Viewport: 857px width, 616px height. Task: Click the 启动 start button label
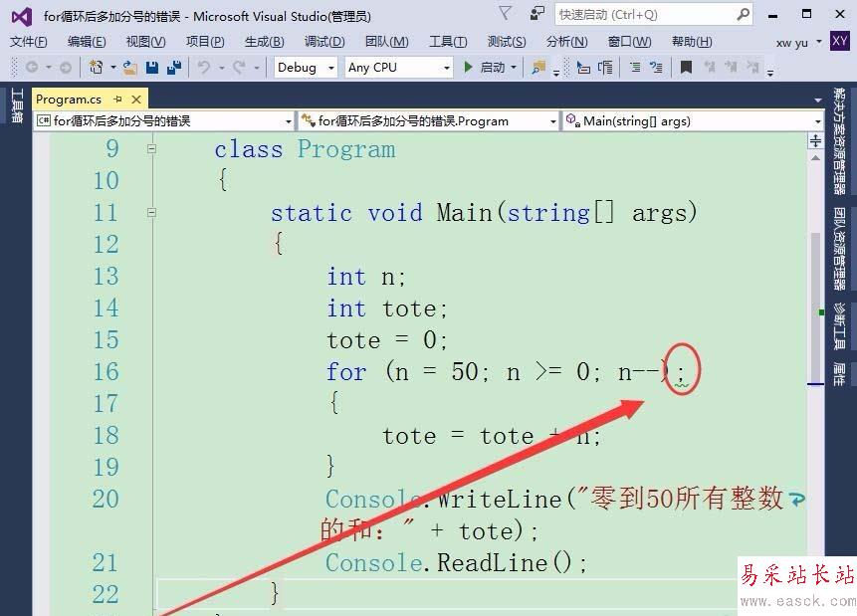(492, 68)
